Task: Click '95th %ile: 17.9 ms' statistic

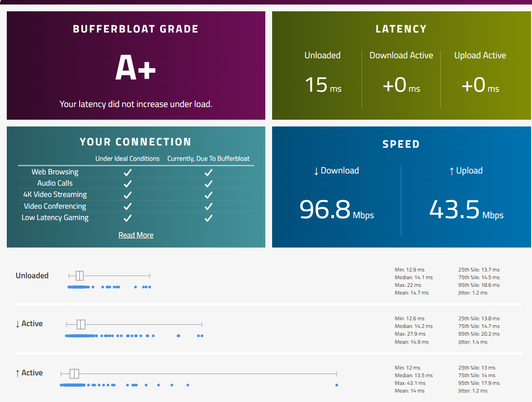Action: point(479,383)
